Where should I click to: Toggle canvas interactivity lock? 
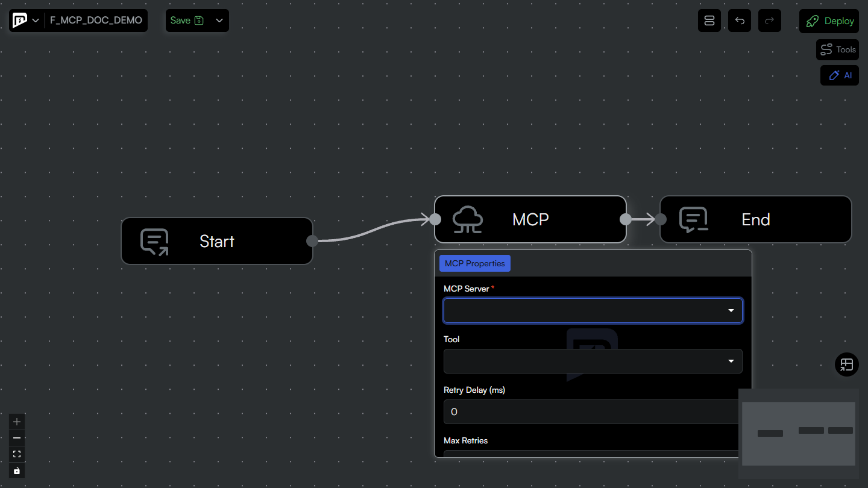click(x=17, y=471)
